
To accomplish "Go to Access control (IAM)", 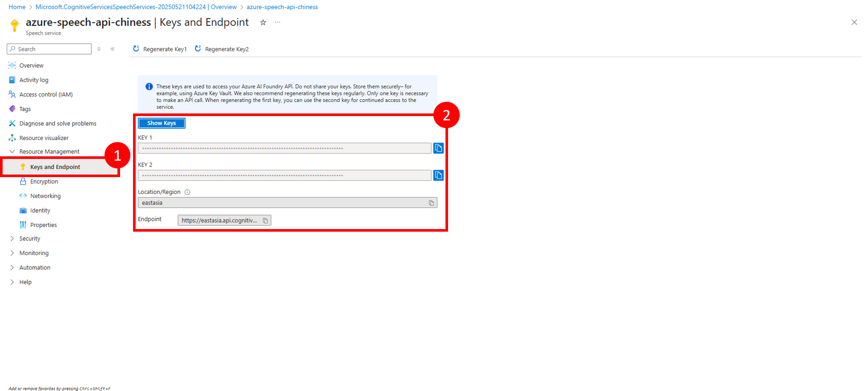I will coord(46,94).
